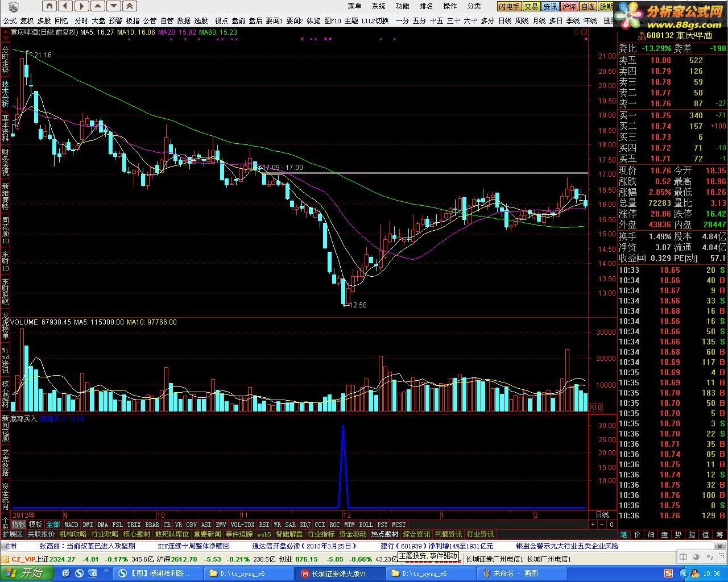Select the 选股 toolbar item
Viewport: 728px width, 582px height.
[201, 20]
